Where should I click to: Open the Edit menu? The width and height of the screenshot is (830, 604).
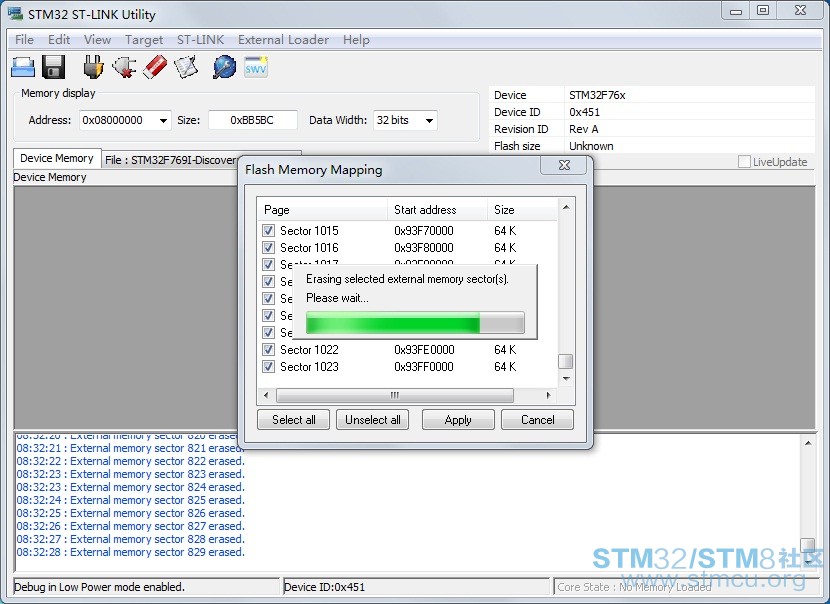tap(59, 40)
